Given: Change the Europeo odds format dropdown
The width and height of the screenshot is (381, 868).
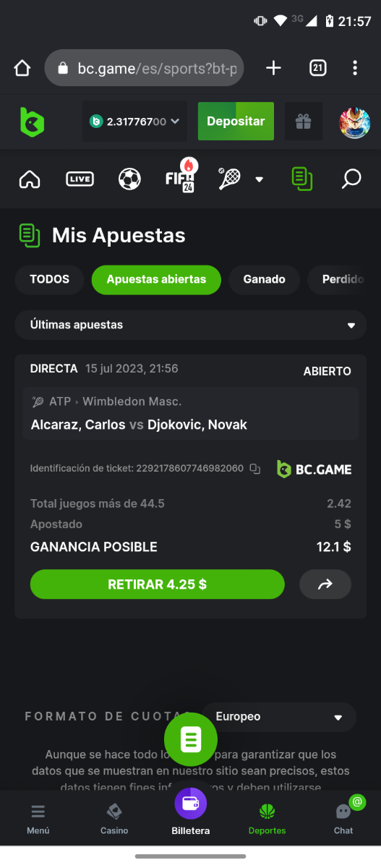Looking at the screenshot, I should point(278,717).
